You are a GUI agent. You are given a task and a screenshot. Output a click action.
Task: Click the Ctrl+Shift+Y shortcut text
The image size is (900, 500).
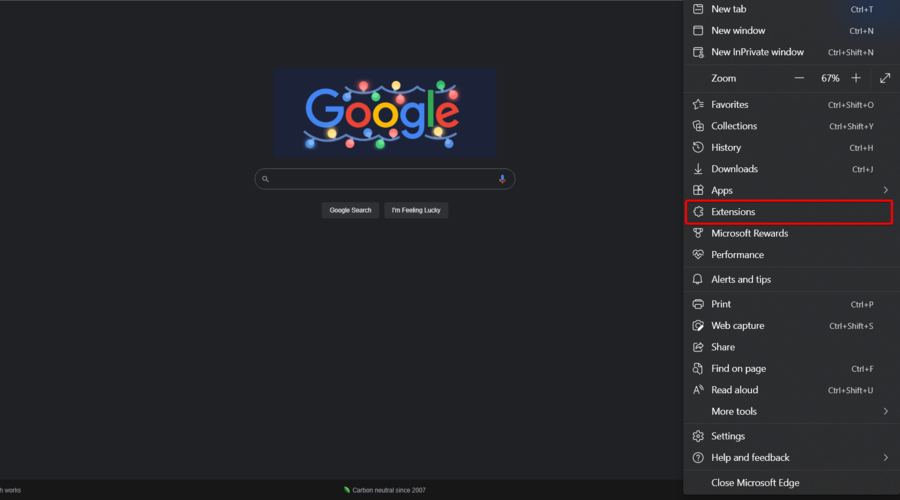tap(851, 126)
